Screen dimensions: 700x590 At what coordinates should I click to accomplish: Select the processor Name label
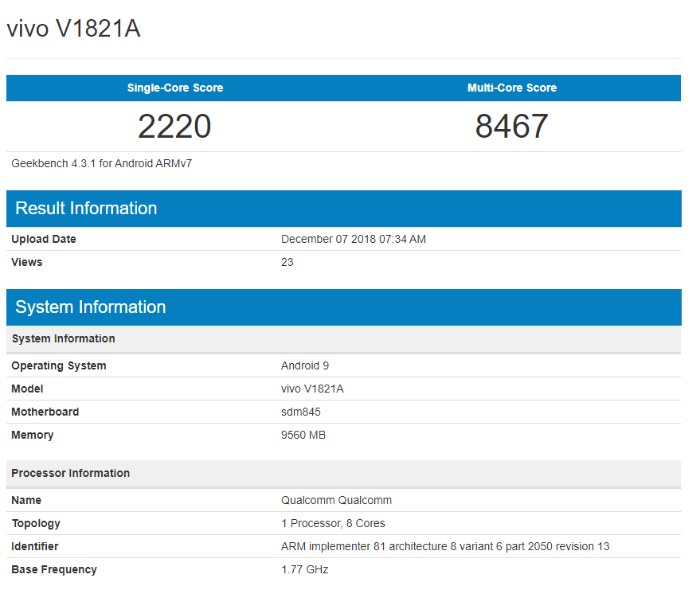(x=26, y=500)
